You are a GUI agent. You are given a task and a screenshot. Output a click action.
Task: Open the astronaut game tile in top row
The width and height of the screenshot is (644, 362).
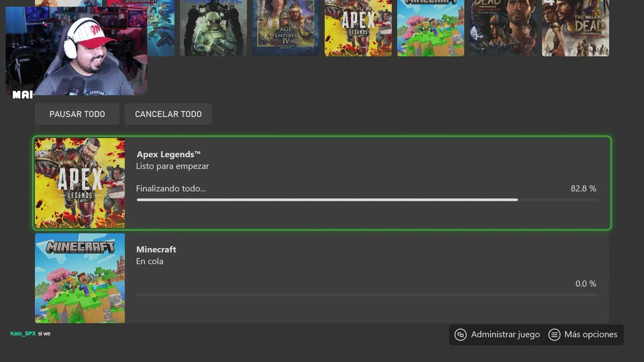click(x=213, y=28)
